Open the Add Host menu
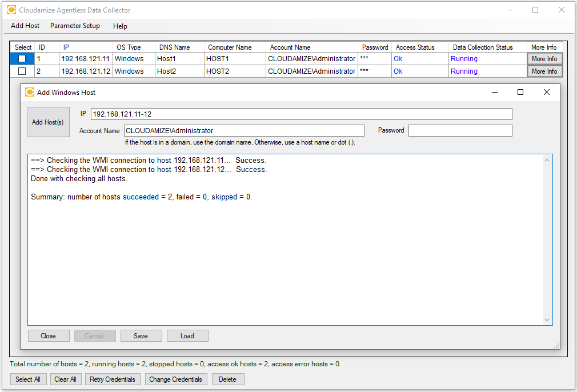This screenshot has height=392, width=577. tap(25, 26)
